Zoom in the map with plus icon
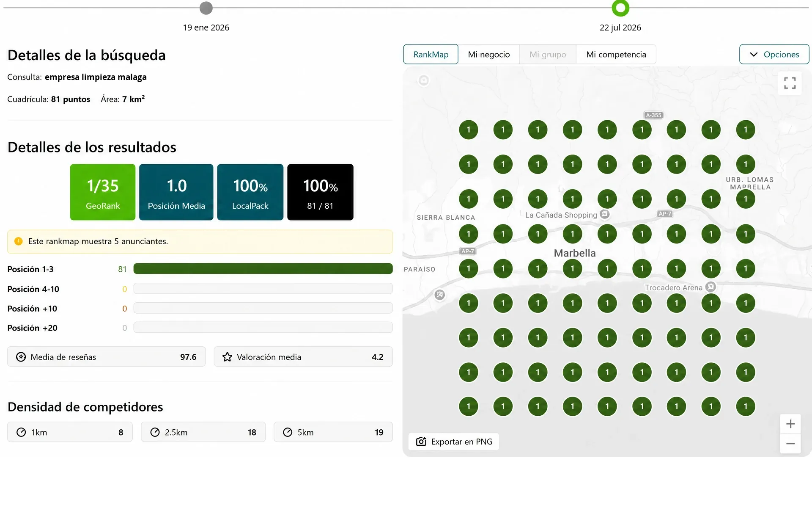812x508 pixels. point(790,424)
